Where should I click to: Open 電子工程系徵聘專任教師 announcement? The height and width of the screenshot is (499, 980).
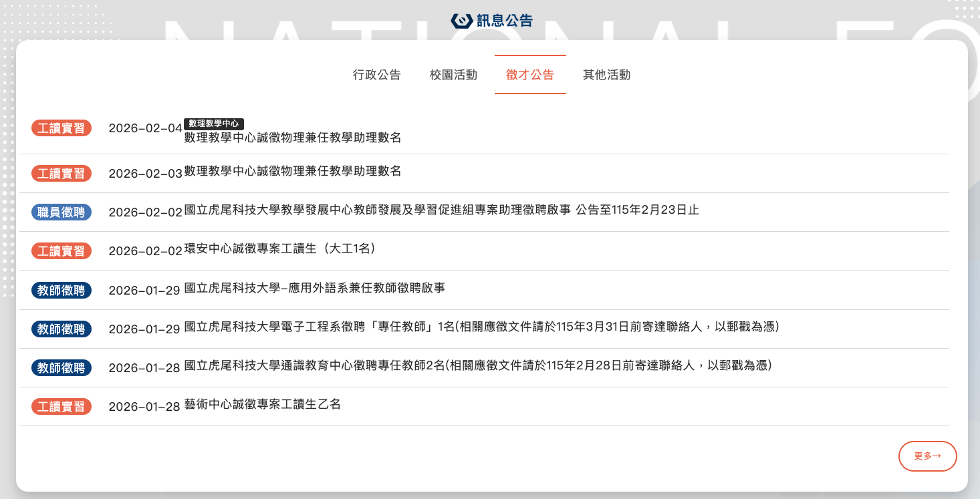(481, 327)
